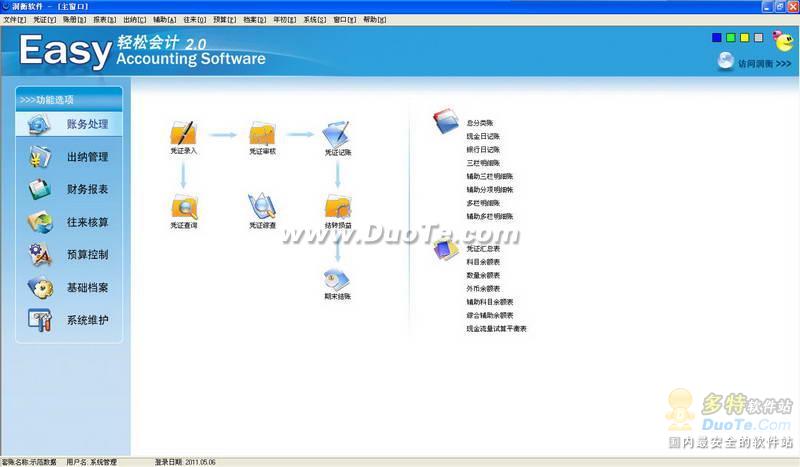Visit the 访问润衡 >>> link
800x467 pixels.
pyautogui.click(x=764, y=63)
